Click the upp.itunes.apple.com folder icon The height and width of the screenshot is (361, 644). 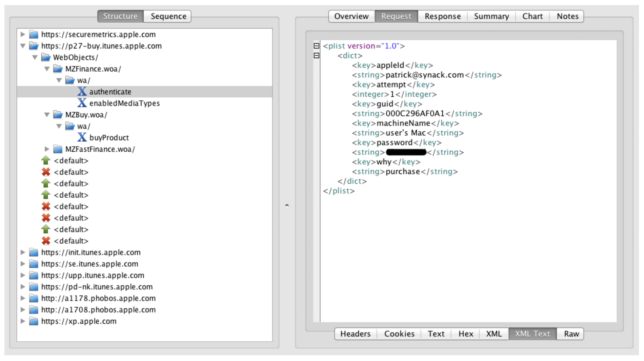[34, 275]
